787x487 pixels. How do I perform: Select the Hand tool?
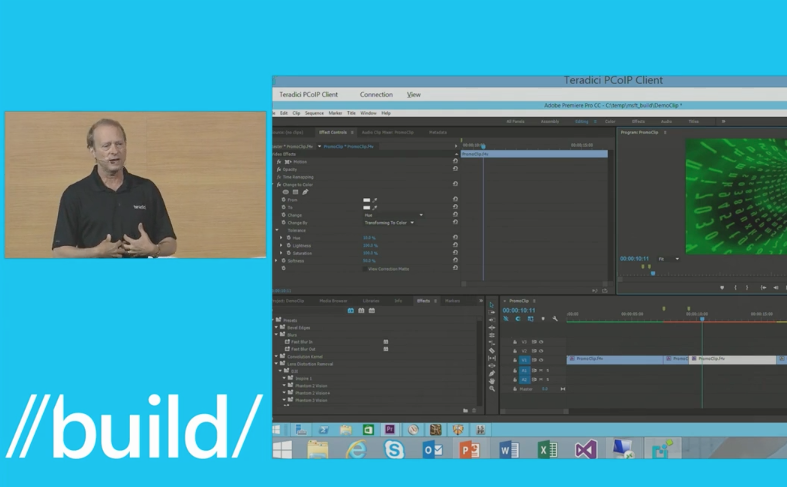pos(492,381)
